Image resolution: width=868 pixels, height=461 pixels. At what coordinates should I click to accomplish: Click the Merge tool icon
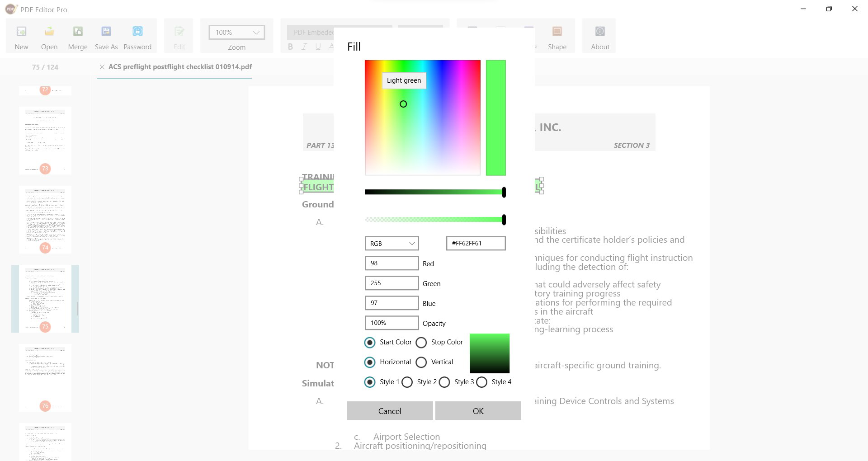point(78,32)
